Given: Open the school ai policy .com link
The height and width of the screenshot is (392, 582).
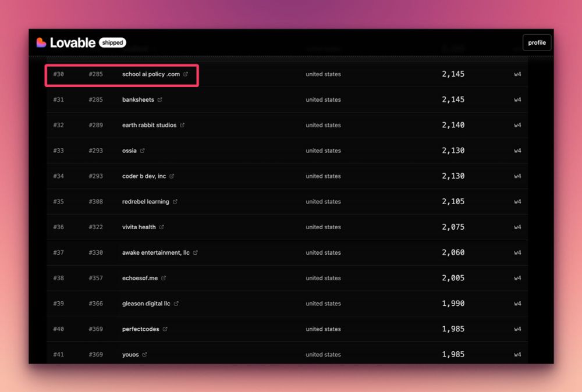Looking at the screenshot, I should (151, 74).
